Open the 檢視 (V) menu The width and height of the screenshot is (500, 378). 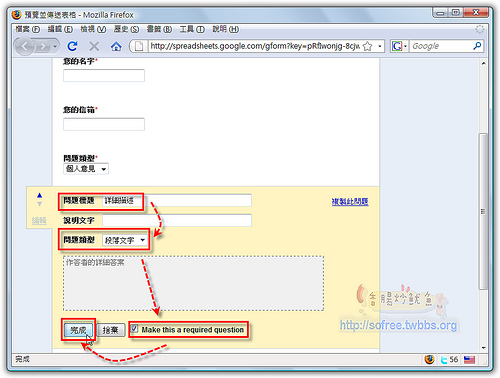click(93, 29)
